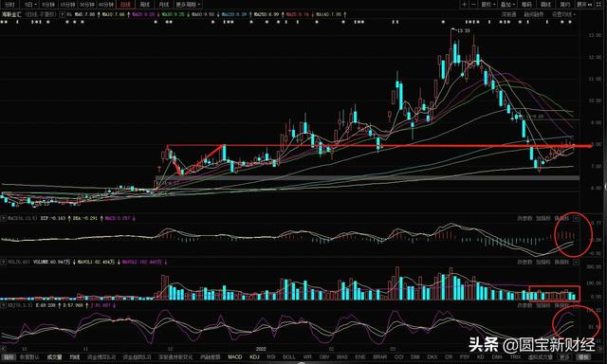607x364 pixels.
Task: Select the CR indicator tab
Action: (x=449, y=357)
